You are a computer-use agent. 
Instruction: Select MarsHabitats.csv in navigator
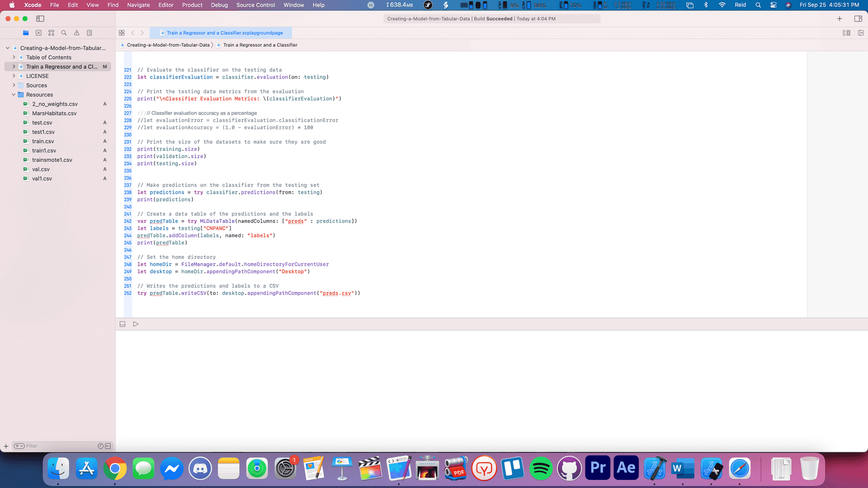tap(54, 113)
